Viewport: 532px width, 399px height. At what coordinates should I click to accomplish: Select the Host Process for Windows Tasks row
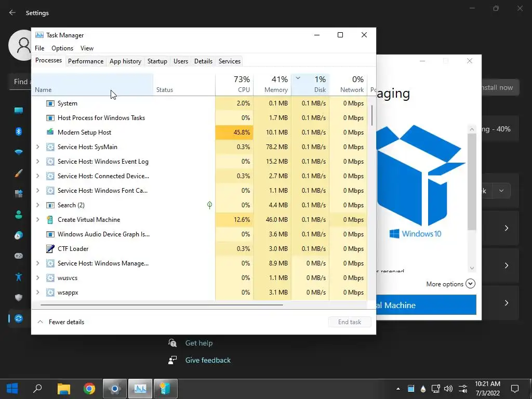(x=199, y=118)
